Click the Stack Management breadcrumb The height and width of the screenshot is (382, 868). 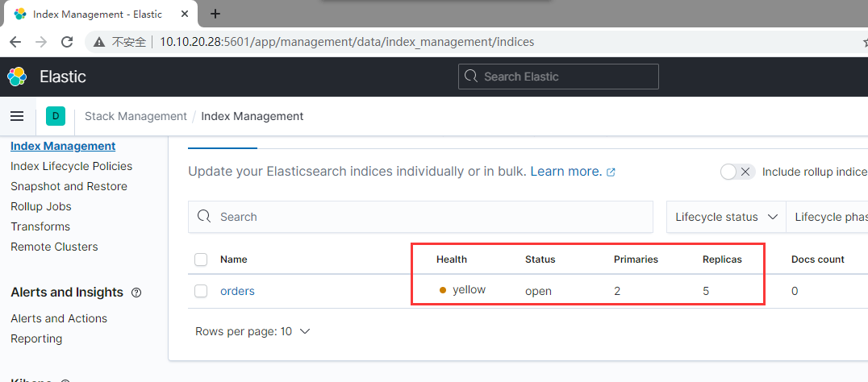[x=136, y=116]
